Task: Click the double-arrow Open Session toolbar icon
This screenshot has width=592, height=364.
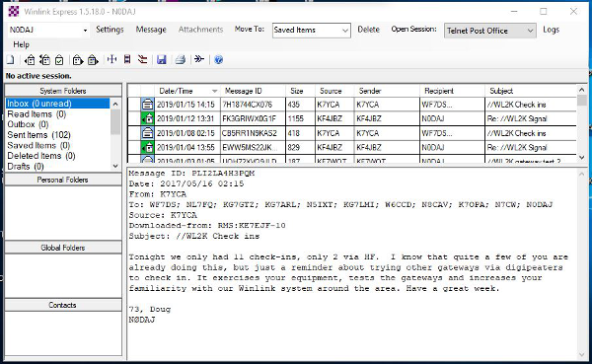Action: click(199, 59)
